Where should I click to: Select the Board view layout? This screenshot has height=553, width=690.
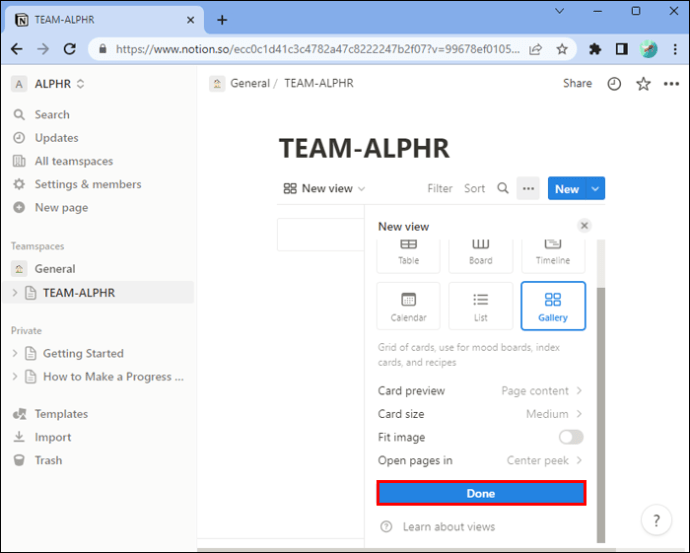tap(481, 256)
